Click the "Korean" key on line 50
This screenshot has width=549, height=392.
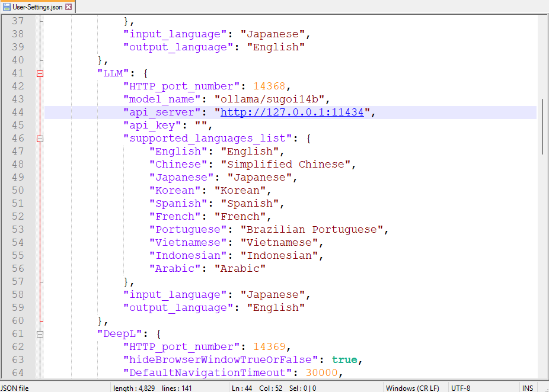tap(175, 190)
